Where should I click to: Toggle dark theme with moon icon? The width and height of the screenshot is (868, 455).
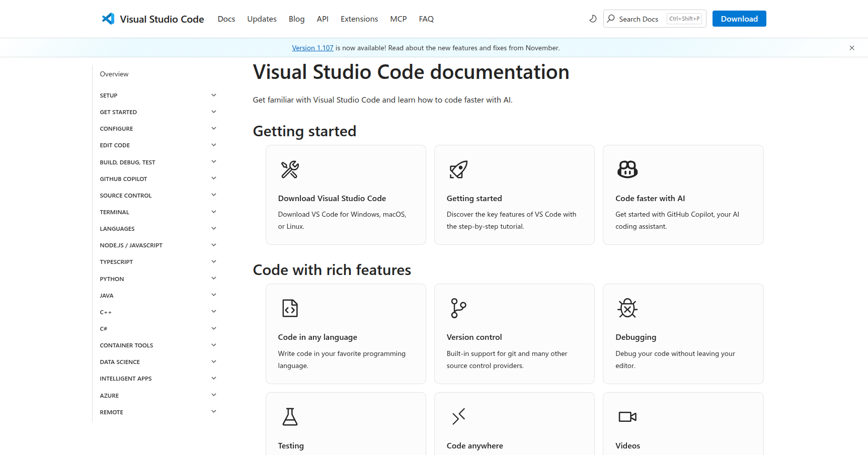click(x=593, y=19)
